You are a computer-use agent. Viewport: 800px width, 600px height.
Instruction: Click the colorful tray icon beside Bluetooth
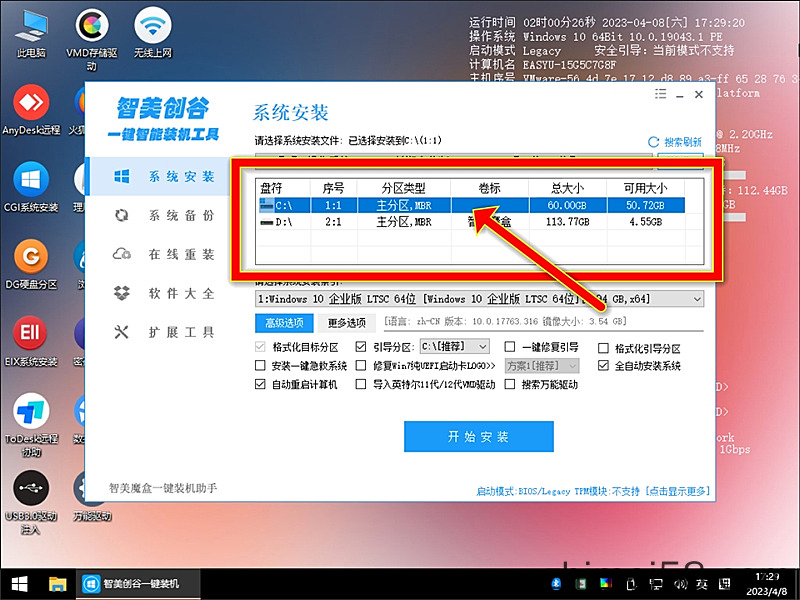pyautogui.click(x=606, y=584)
